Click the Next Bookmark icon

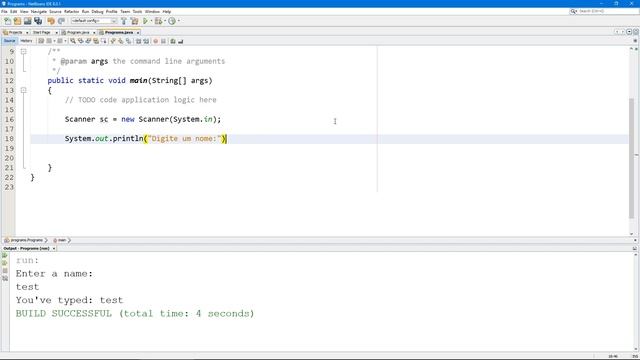121,41
